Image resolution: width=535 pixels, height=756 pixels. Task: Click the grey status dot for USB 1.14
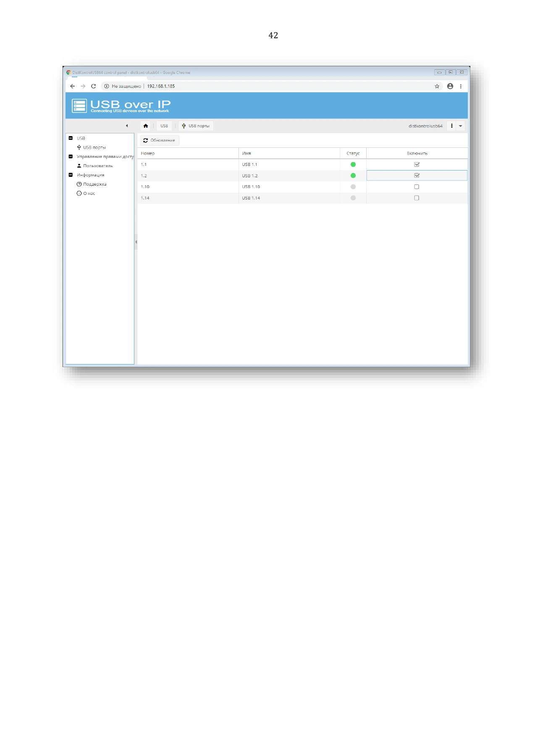click(x=353, y=198)
